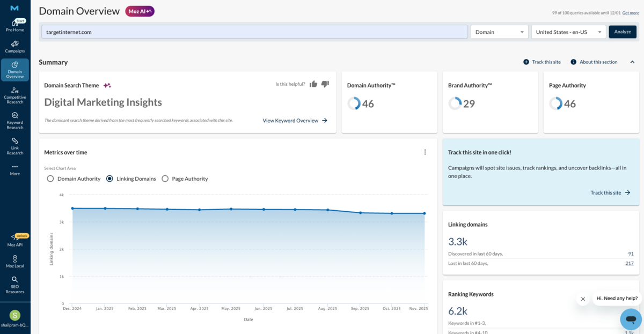Click the thumbs down icon

325,84
